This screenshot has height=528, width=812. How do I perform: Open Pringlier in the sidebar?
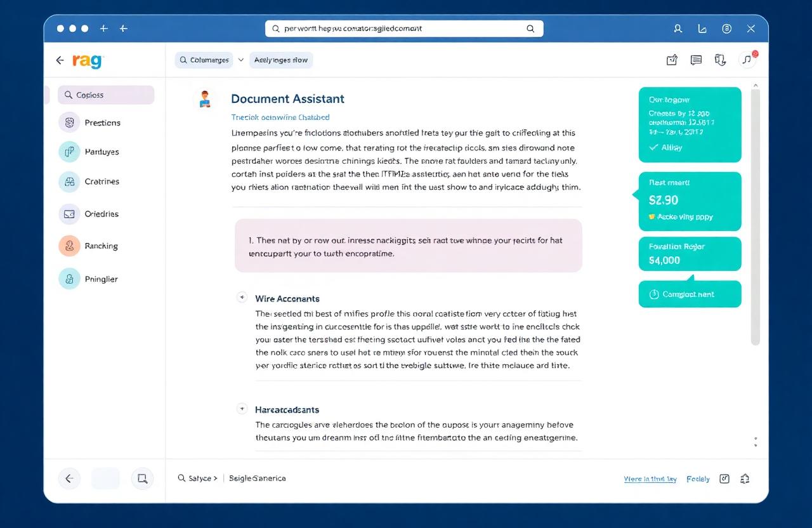click(101, 279)
